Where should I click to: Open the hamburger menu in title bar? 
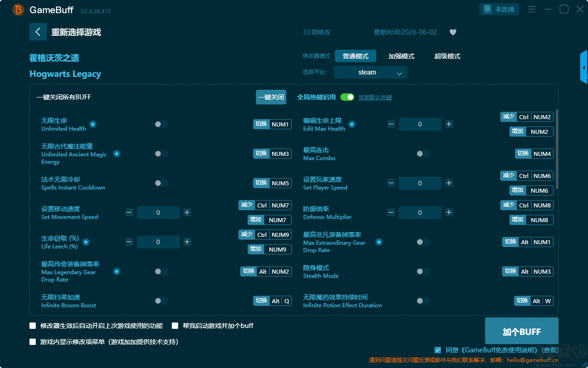531,9
